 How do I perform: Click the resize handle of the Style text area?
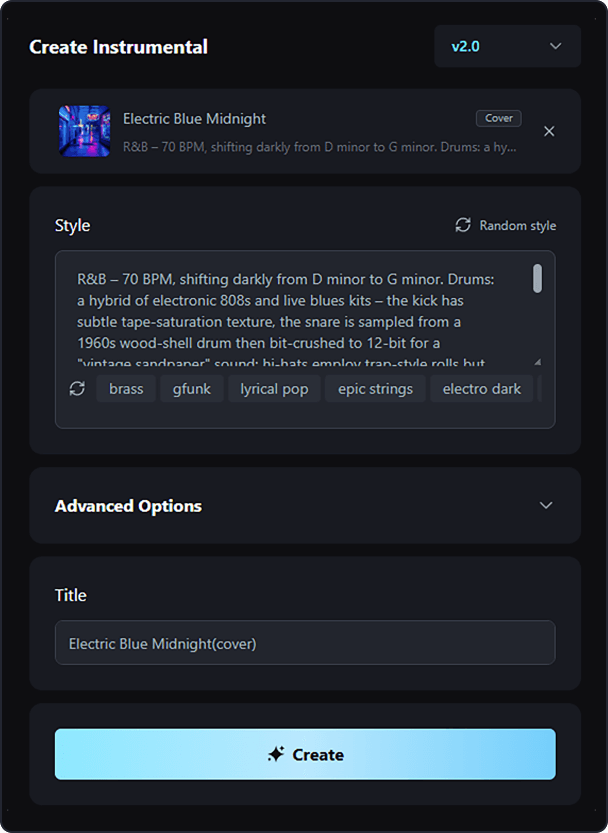pyautogui.click(x=538, y=362)
